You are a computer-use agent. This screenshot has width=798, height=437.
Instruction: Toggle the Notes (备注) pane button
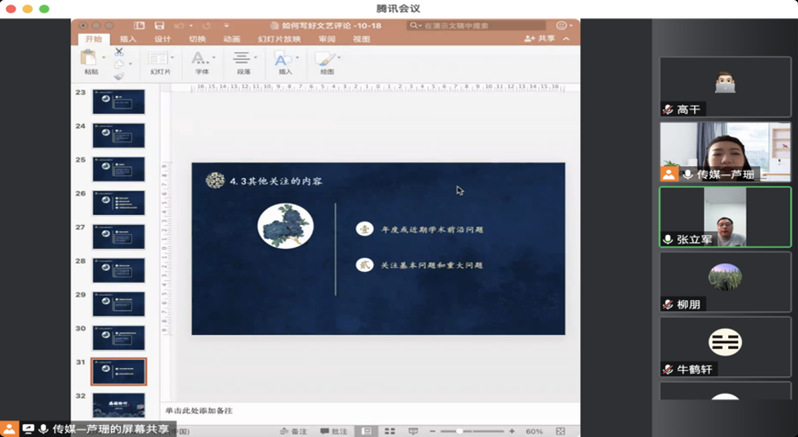point(293,431)
